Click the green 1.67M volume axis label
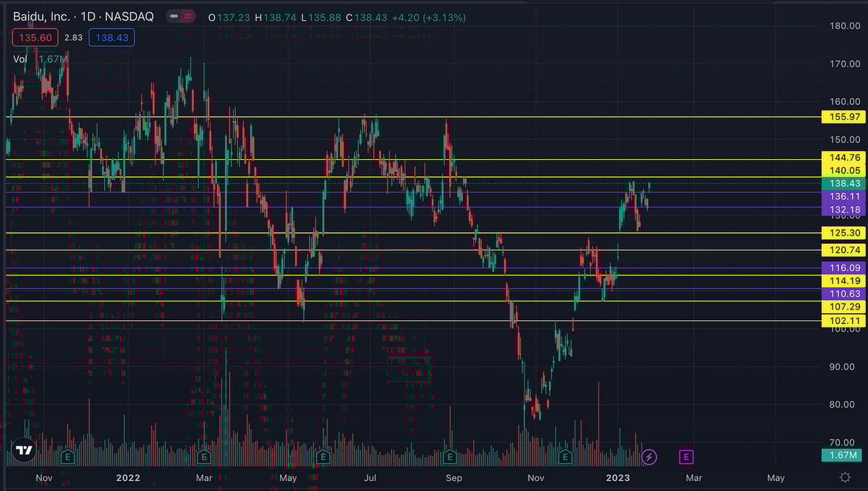 [x=843, y=455]
